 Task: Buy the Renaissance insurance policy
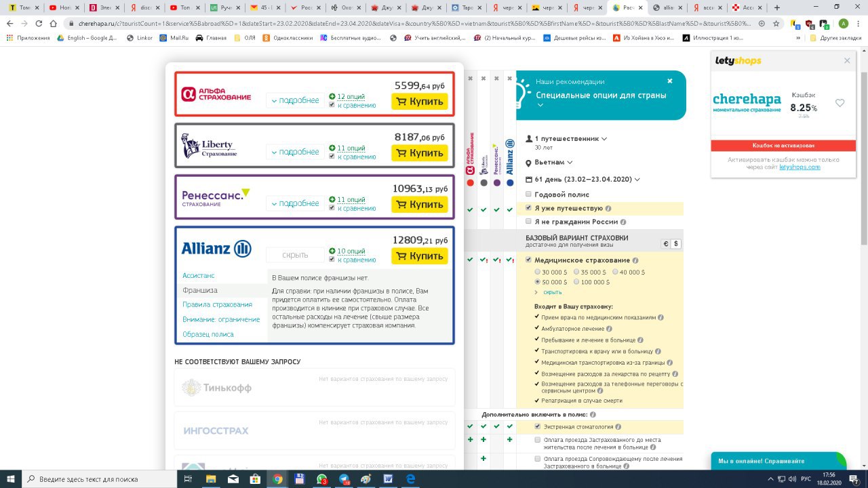tap(420, 205)
